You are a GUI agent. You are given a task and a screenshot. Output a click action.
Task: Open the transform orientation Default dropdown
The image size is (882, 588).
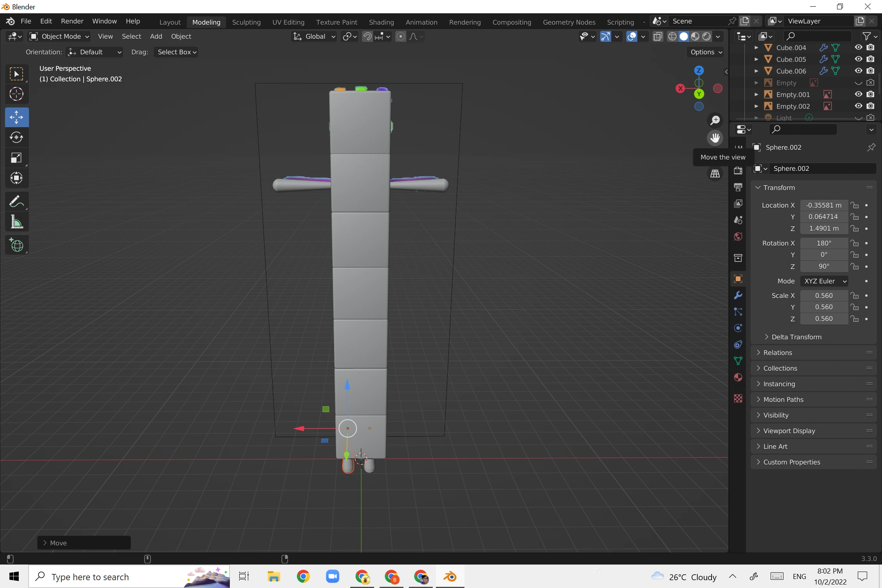(x=94, y=52)
